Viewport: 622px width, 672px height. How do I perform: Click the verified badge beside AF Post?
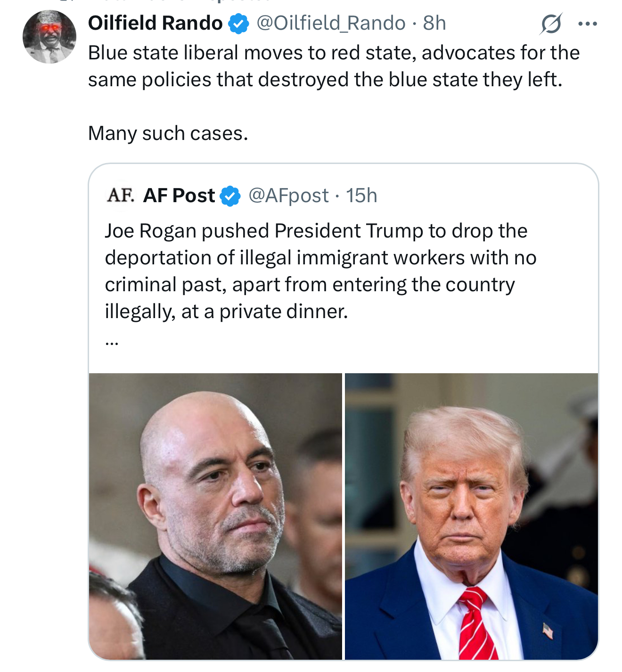230,196
